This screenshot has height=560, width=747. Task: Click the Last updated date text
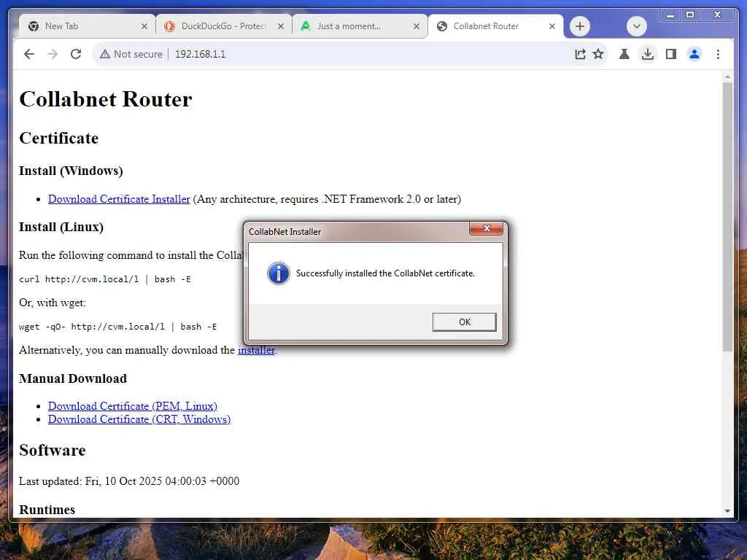point(129,481)
